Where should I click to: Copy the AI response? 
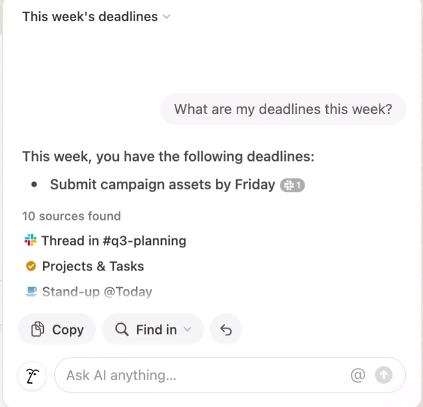[57, 330]
